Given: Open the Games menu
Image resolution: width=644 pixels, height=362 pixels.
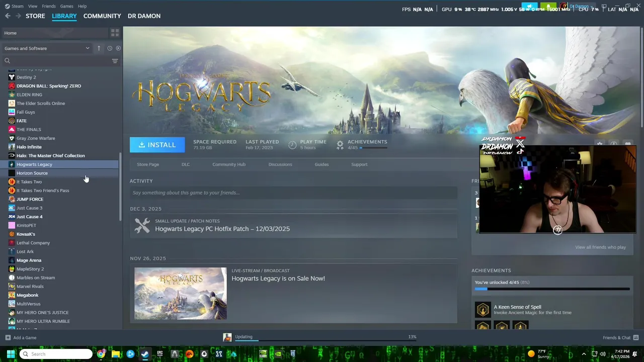Looking at the screenshot, I should click(66, 6).
